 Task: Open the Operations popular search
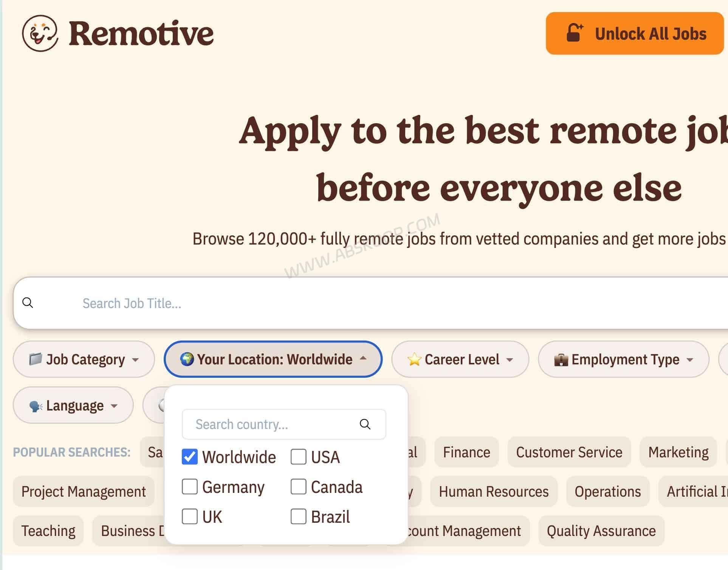[608, 491]
